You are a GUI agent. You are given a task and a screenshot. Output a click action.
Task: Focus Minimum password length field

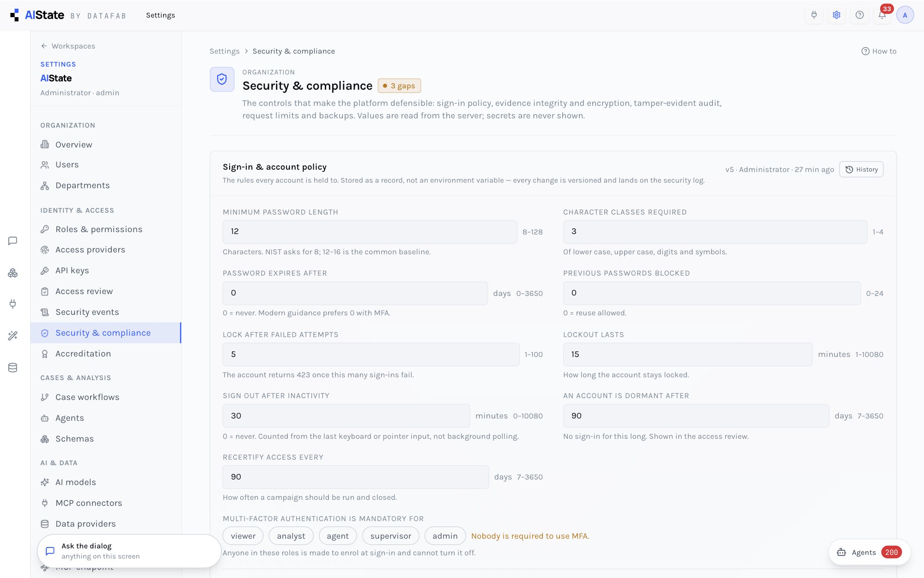coord(370,232)
